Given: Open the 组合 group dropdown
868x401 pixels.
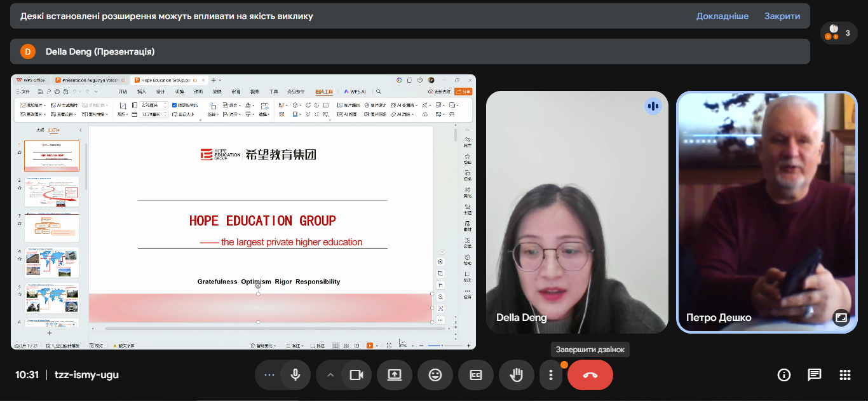Looking at the screenshot, I should [x=232, y=105].
